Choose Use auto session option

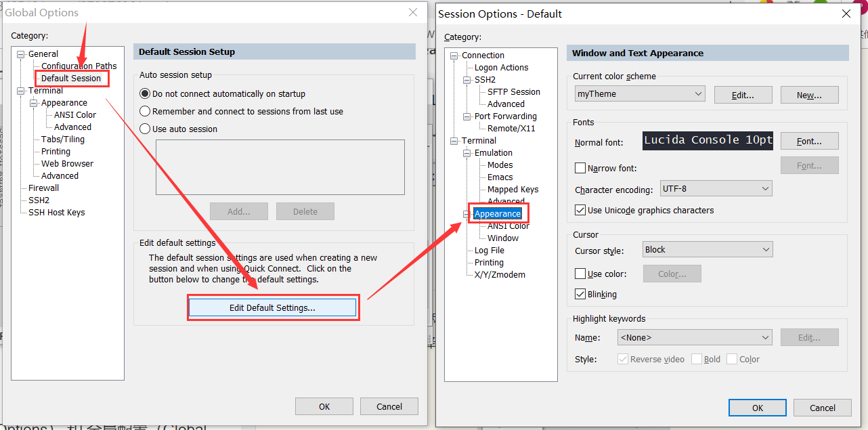(x=179, y=129)
